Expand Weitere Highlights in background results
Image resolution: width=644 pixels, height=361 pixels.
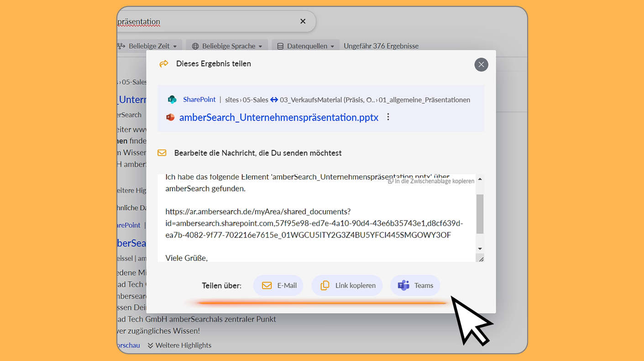[x=179, y=346]
